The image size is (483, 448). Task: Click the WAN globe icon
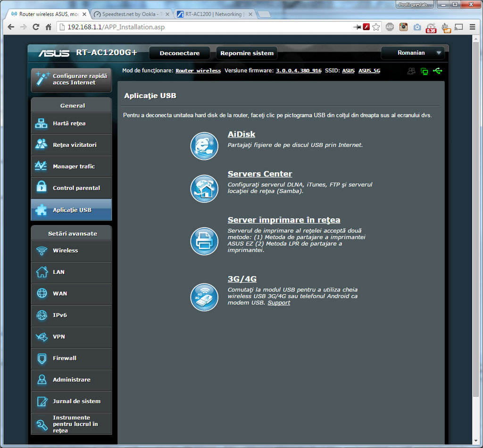[x=42, y=293]
